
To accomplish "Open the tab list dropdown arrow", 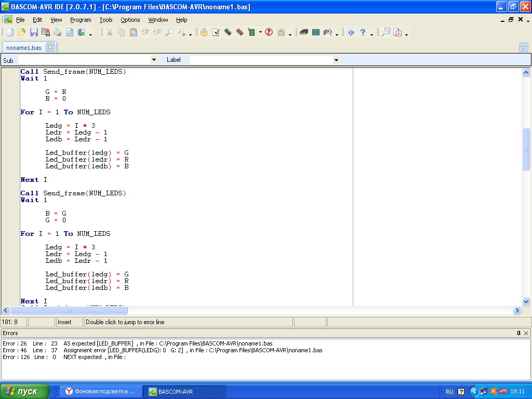I will pyautogui.click(x=523, y=47).
